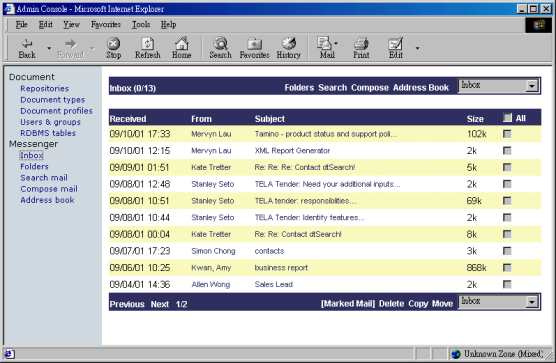Image resolution: width=556 pixels, height=363 pixels.
Task: Open the Favorites toolbar icon
Action: (254, 48)
